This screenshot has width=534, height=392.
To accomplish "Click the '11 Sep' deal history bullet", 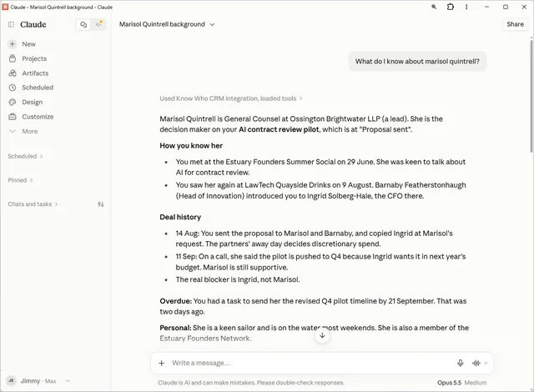I will [320, 262].
